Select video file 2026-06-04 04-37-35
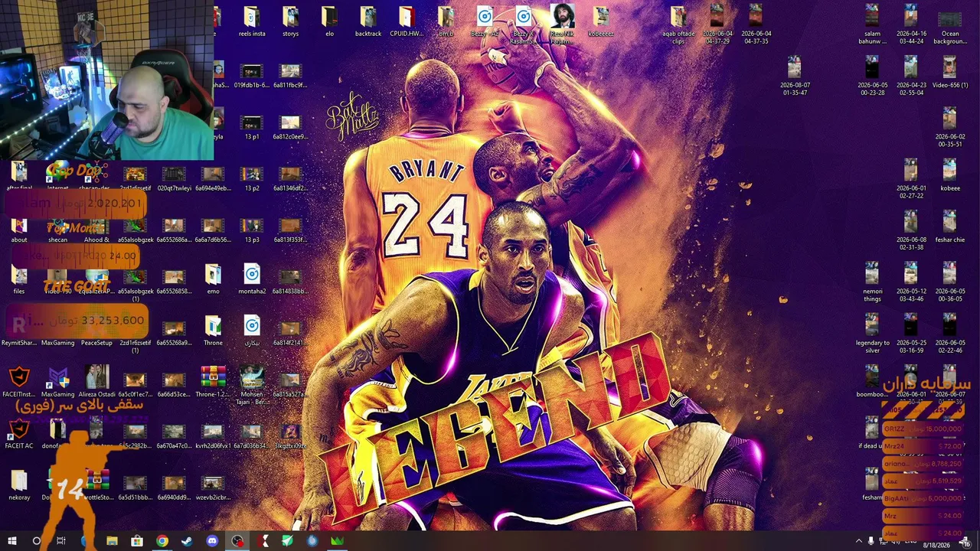The image size is (980, 551). [756, 24]
